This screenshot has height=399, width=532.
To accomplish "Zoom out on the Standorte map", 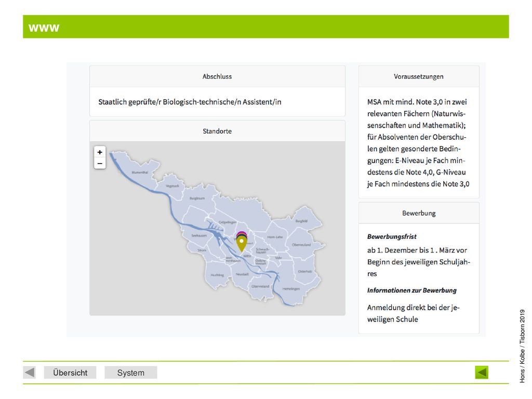I will click(x=100, y=163).
